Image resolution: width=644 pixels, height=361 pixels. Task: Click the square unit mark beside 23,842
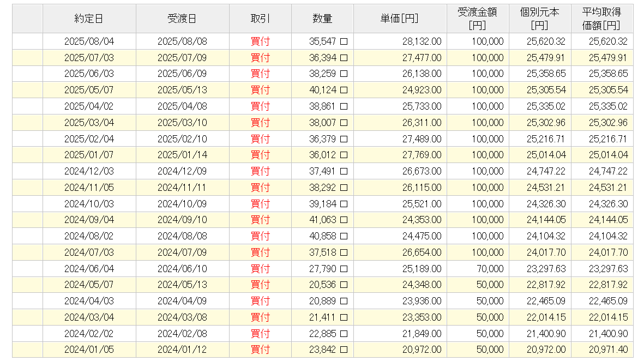[344, 350]
